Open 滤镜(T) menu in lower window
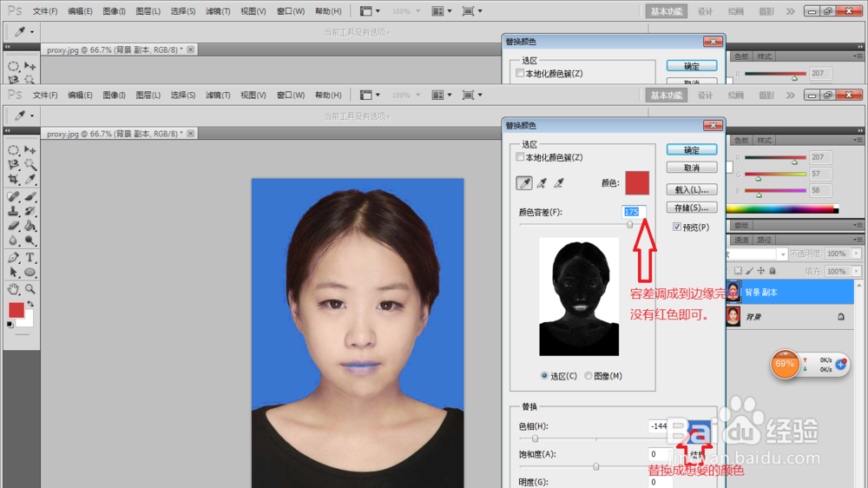This screenshot has height=488, width=868. tap(218, 96)
